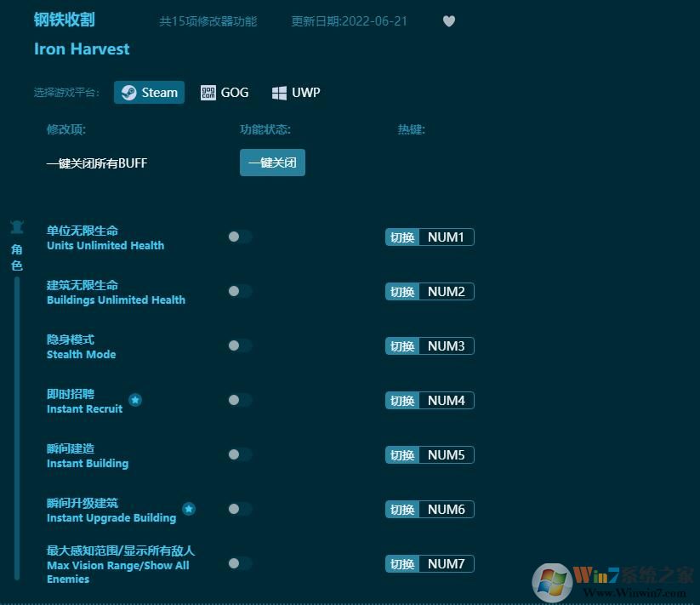
Task: Enable the Units Unlimited Health toggle
Action: click(236, 237)
